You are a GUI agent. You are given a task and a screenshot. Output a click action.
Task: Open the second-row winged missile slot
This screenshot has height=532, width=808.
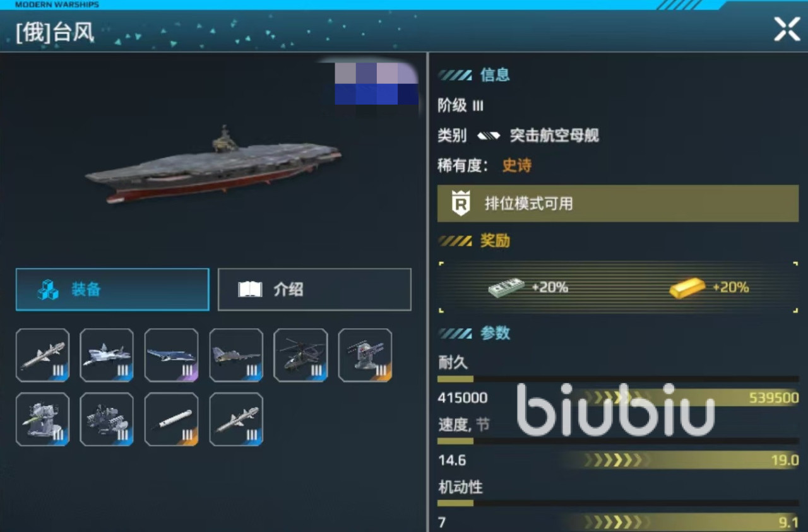tap(237, 420)
